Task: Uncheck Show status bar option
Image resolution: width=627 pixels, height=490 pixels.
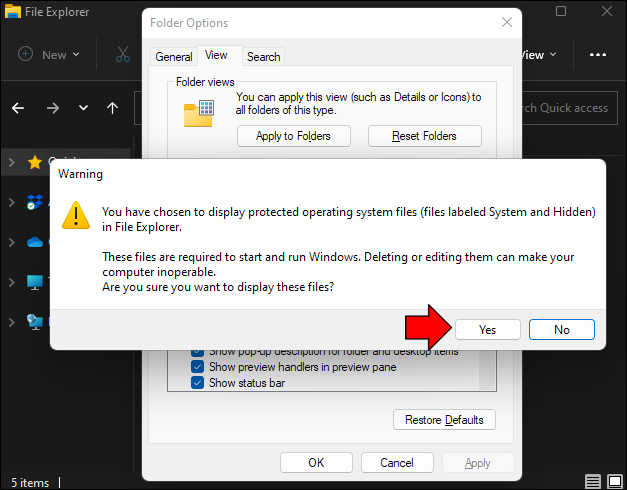Action: click(x=197, y=383)
